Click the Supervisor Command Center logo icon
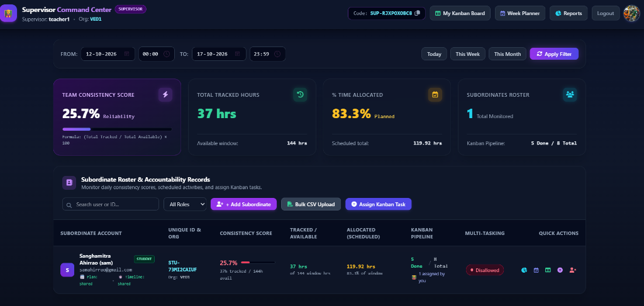This screenshot has width=644, height=306. click(9, 13)
